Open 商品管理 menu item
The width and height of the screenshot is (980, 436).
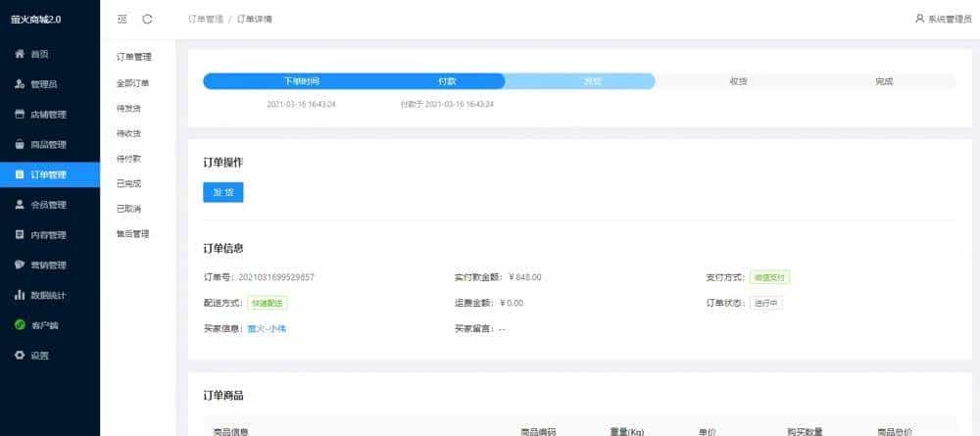tap(49, 144)
